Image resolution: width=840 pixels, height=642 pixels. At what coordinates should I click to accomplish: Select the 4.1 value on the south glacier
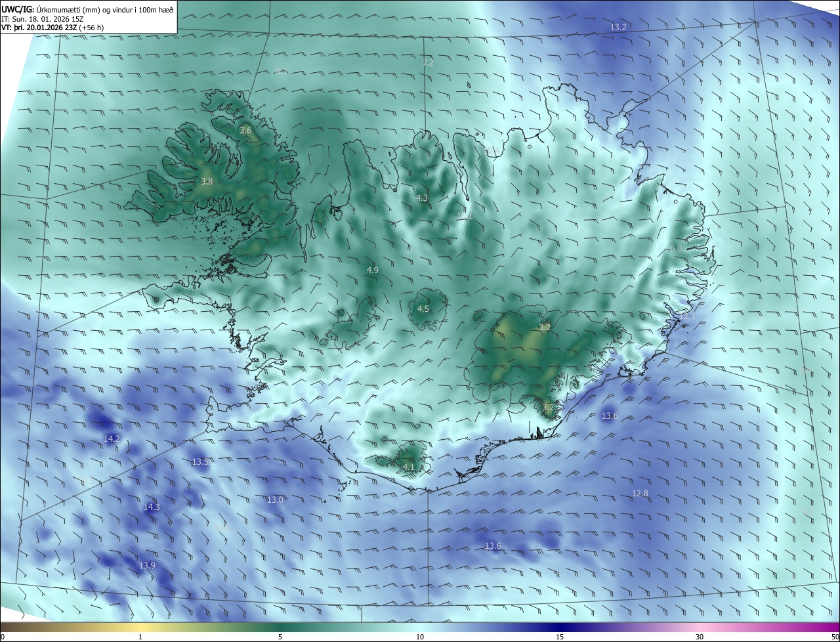[x=409, y=467]
